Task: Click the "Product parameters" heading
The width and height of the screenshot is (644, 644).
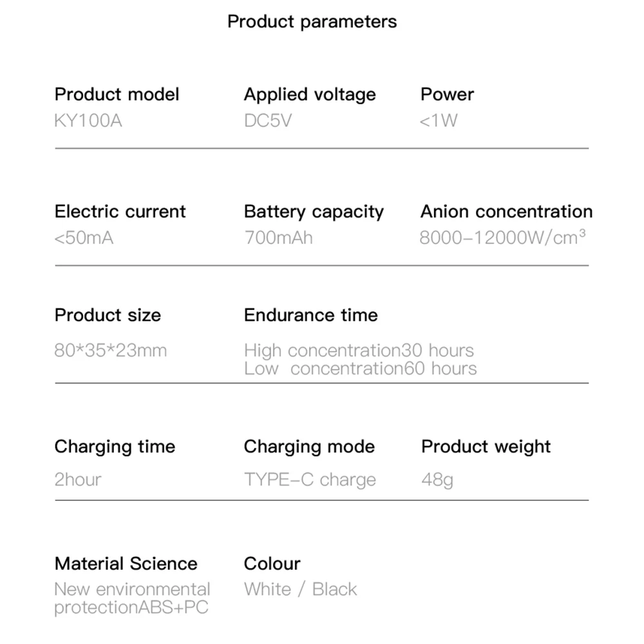Action: pos(312,21)
